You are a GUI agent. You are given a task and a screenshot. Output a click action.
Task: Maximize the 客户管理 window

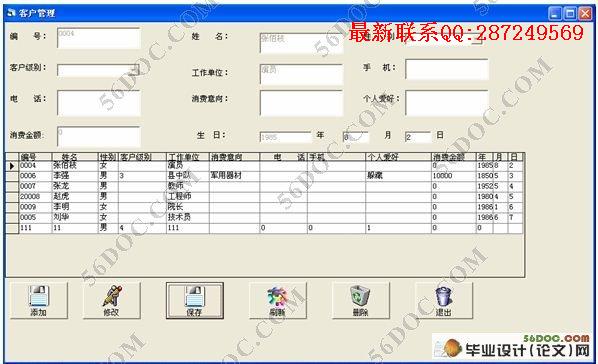570,14
